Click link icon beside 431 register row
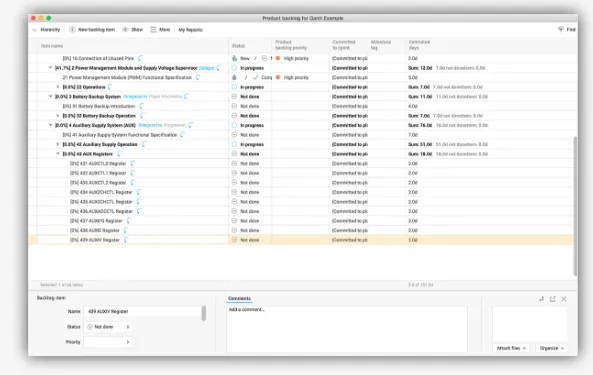The image size is (593, 375). pos(132,163)
